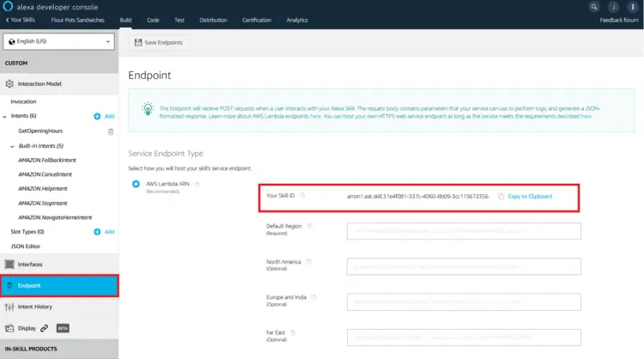This screenshot has height=359, width=644.
Task: Open the AWS Lambda endpoints 'here' link
Action: point(315,116)
